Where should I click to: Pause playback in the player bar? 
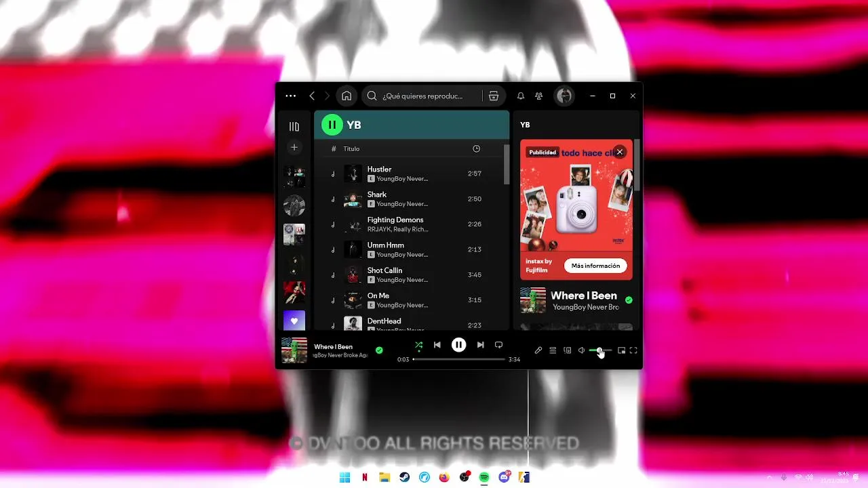(x=459, y=345)
